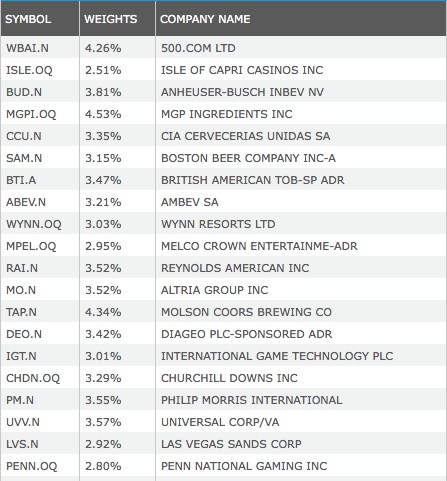The width and height of the screenshot is (447, 481).
Task: Click LAS VEGAS SANDS CORP company name
Action: click(231, 444)
